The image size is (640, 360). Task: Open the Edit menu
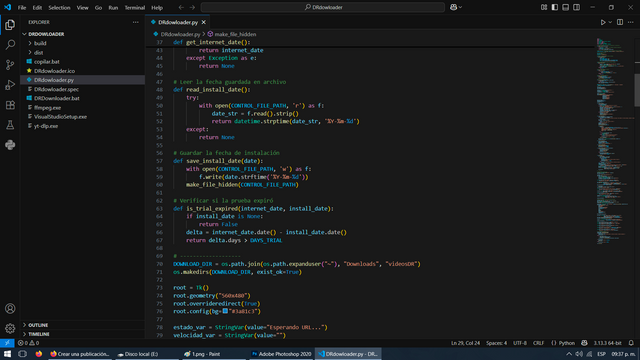[x=37, y=8]
